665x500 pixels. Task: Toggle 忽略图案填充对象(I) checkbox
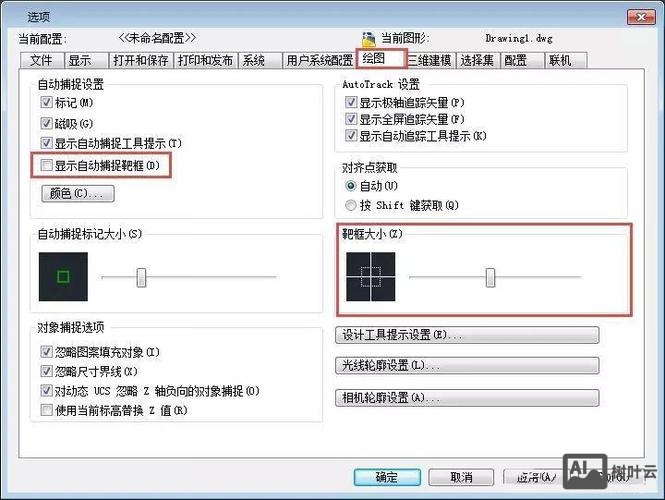coord(46,352)
